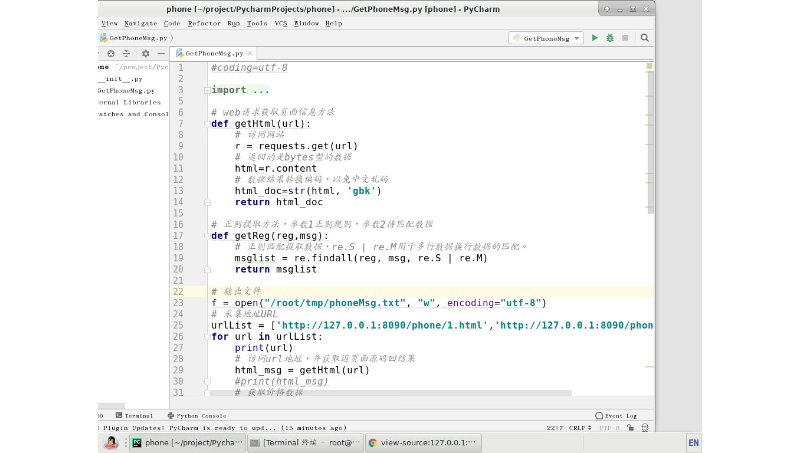
Task: Switch to the Terminal taskbar window
Action: 306,443
